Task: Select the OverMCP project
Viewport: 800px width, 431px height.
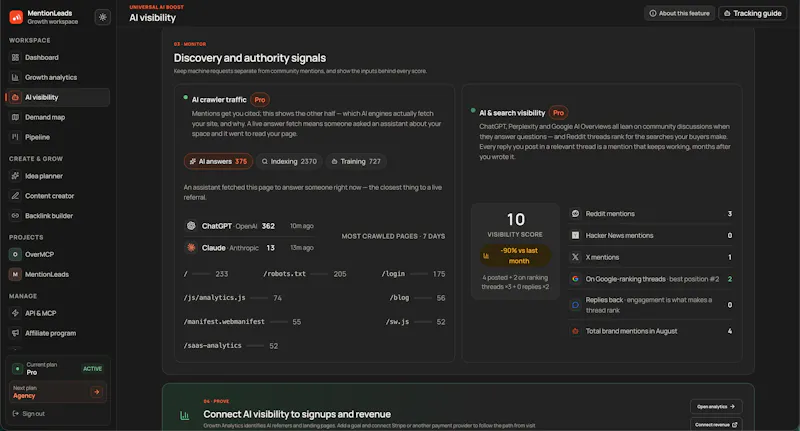Action: point(58,255)
